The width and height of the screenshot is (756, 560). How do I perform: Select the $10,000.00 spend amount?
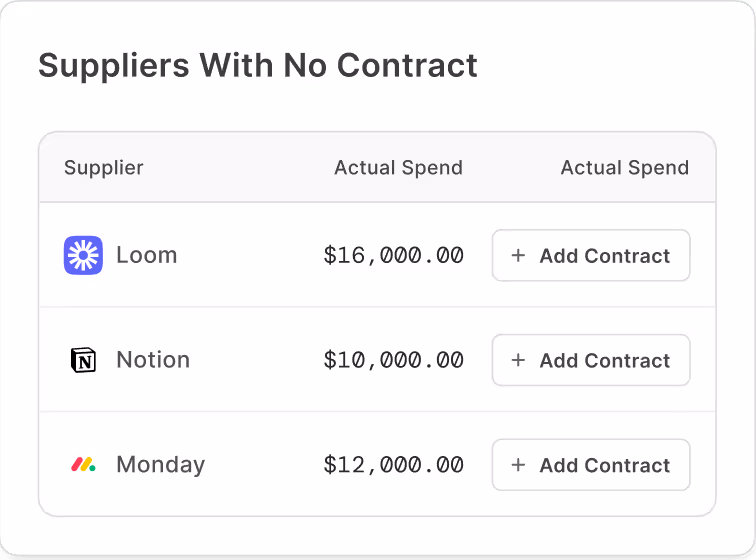coord(393,360)
